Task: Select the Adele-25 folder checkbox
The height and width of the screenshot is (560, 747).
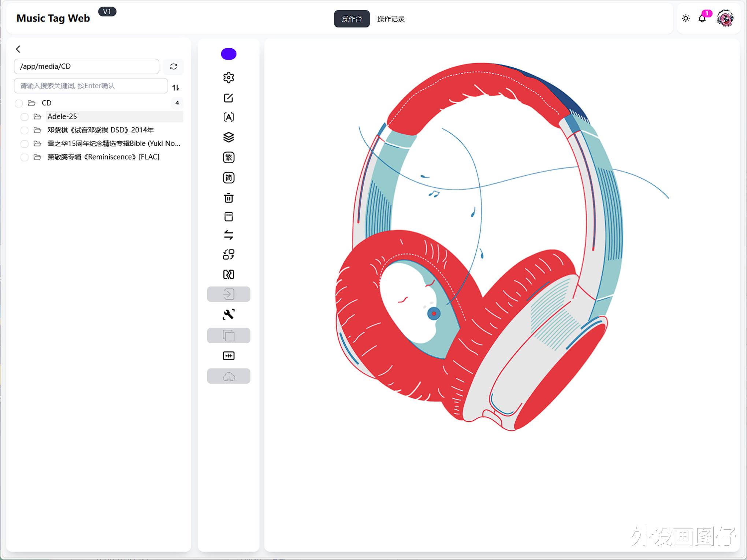Action: point(25,117)
